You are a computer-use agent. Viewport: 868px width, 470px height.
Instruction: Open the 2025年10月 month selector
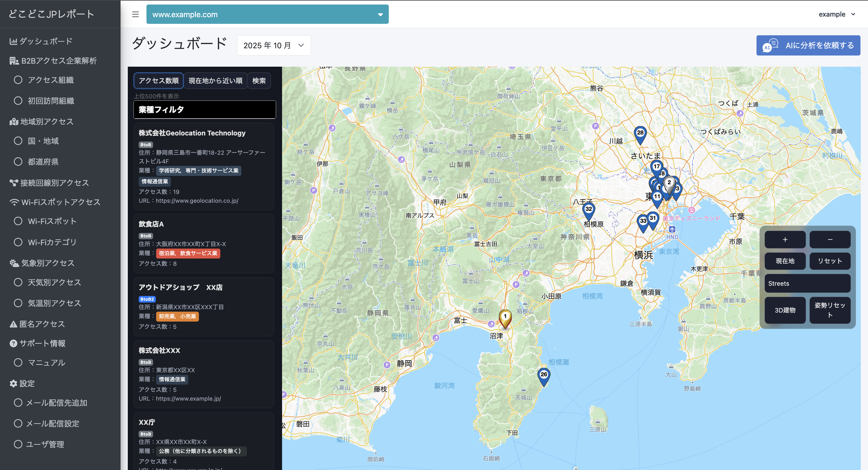point(274,46)
